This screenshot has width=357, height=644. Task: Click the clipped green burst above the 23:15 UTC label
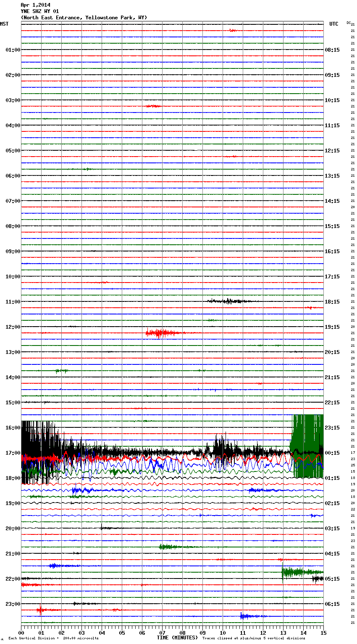[x=307, y=446]
